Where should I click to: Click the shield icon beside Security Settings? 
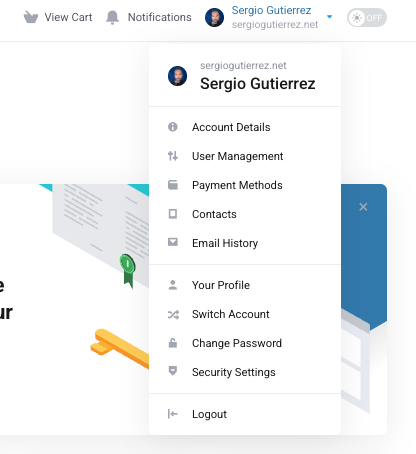pyautogui.click(x=173, y=371)
